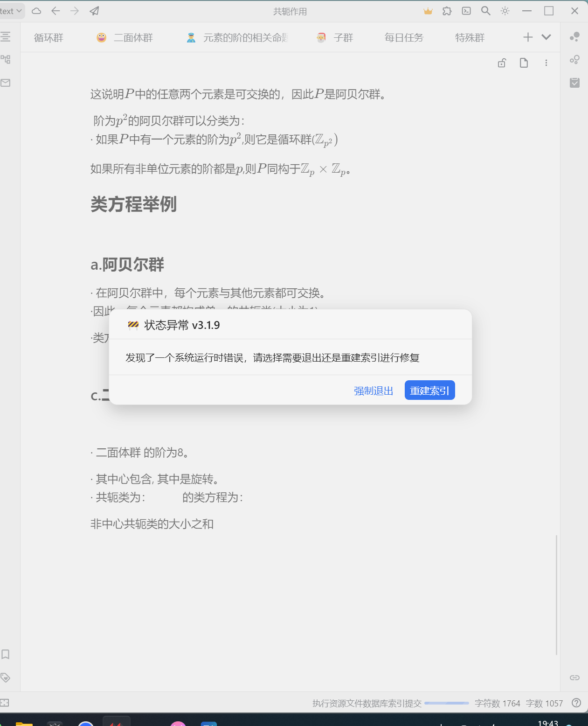
Task: Open the inbox mail icon
Action: tap(6, 83)
